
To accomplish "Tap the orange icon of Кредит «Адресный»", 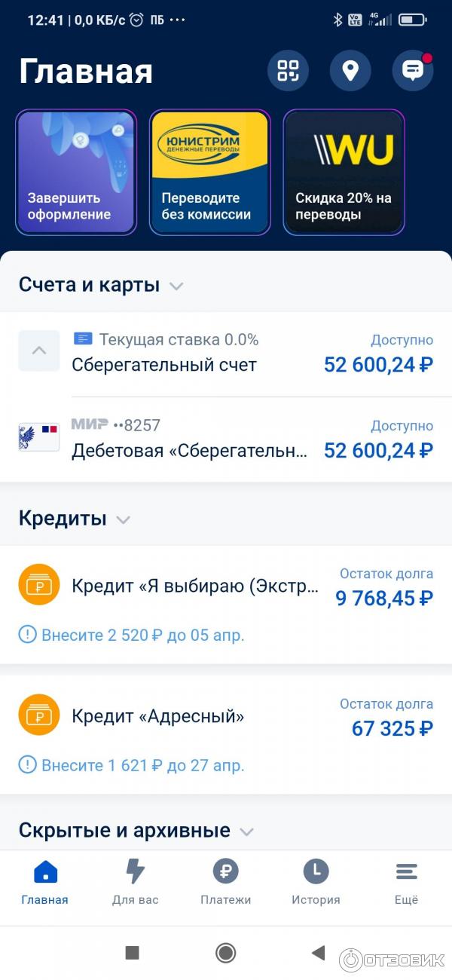I will [x=38, y=715].
